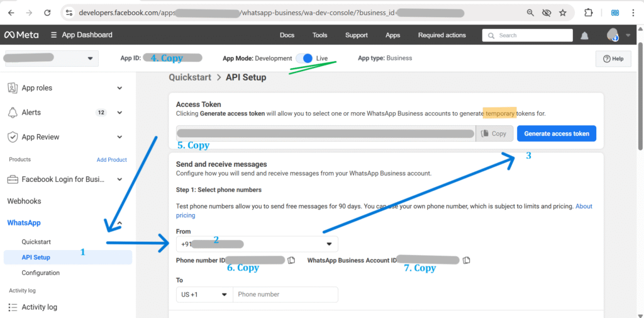Screen dimensions: 644x318
Task: Copy the WhatsApp Business Account ID
Action: 465,260
